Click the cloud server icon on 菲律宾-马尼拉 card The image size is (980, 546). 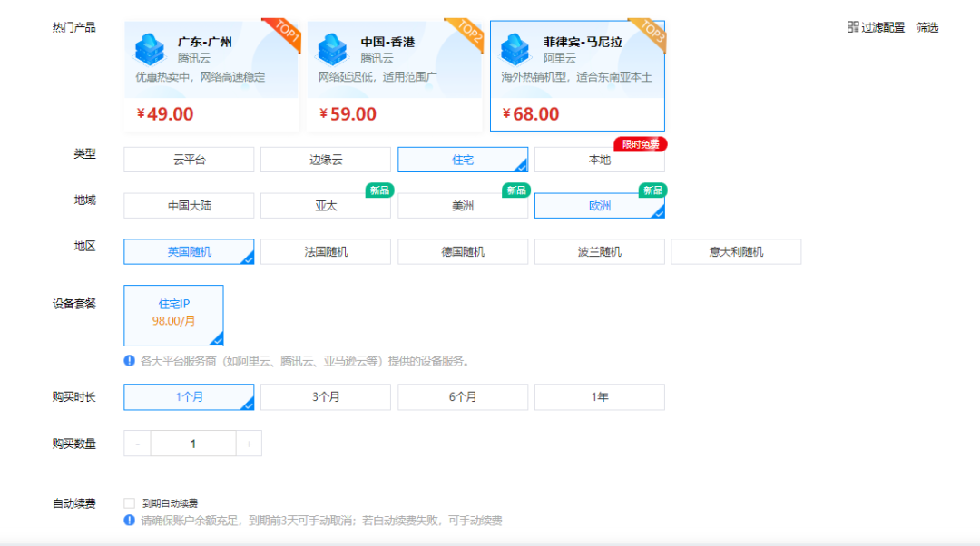(x=516, y=50)
